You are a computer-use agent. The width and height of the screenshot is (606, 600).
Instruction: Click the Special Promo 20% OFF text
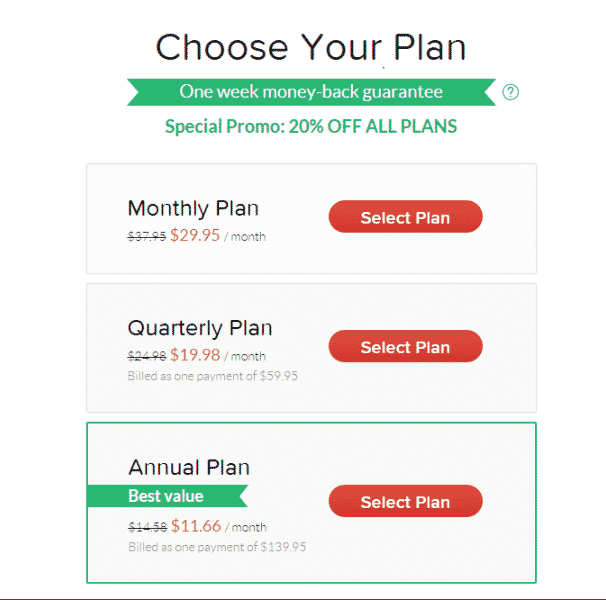pyautogui.click(x=311, y=127)
